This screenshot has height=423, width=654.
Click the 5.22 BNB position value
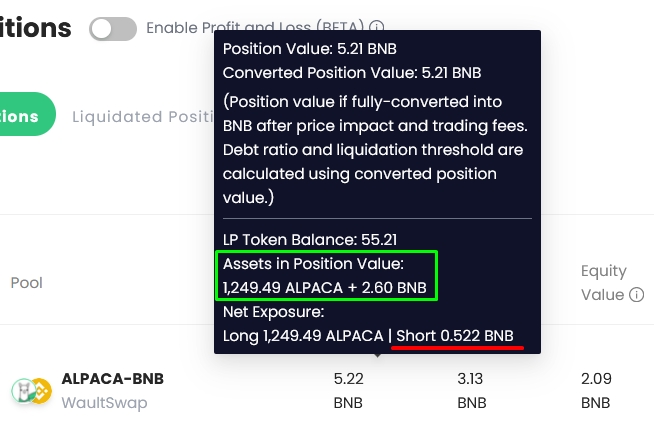pyautogui.click(x=347, y=390)
